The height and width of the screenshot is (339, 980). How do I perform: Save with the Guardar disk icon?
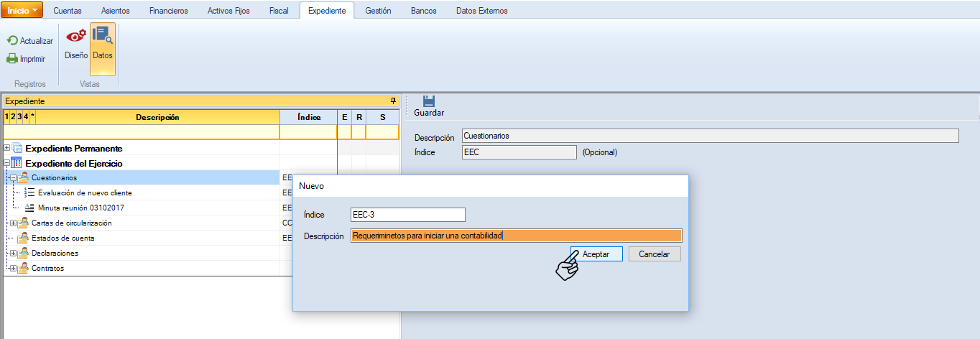(429, 101)
